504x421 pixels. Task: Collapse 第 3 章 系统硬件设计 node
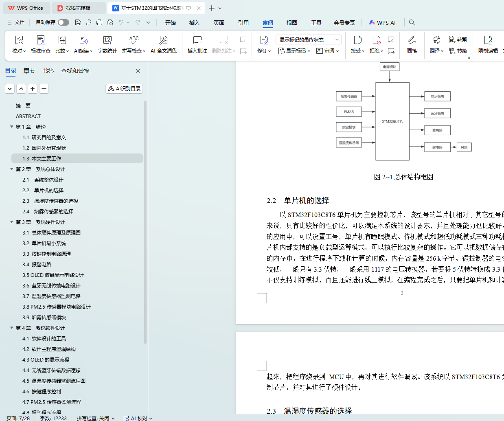tap(12, 222)
